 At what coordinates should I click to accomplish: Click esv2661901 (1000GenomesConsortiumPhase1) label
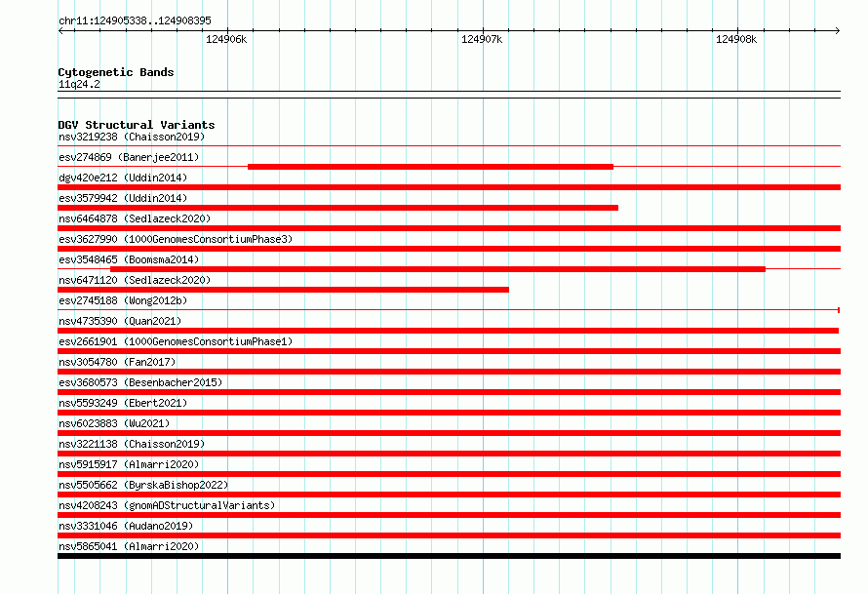point(176,341)
